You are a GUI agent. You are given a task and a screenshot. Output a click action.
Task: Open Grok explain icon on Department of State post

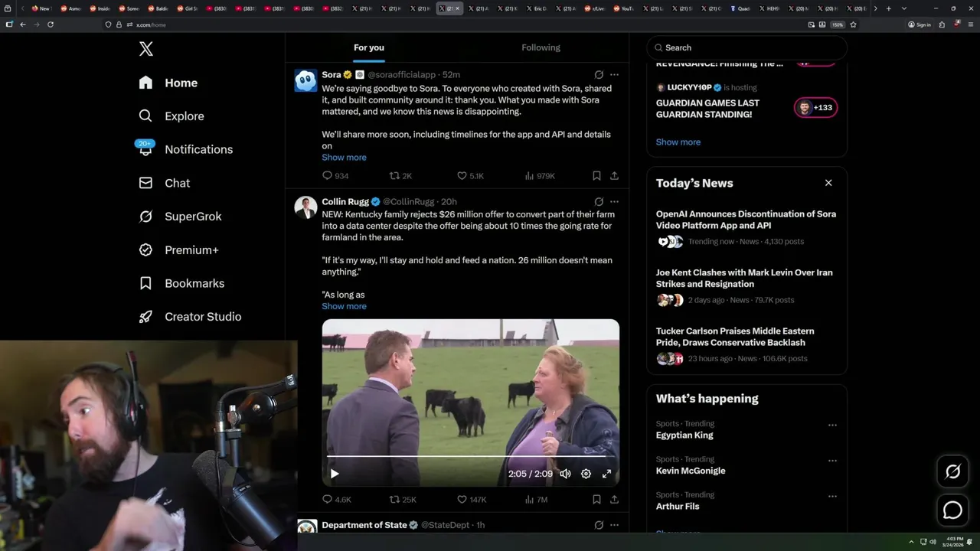(x=599, y=526)
